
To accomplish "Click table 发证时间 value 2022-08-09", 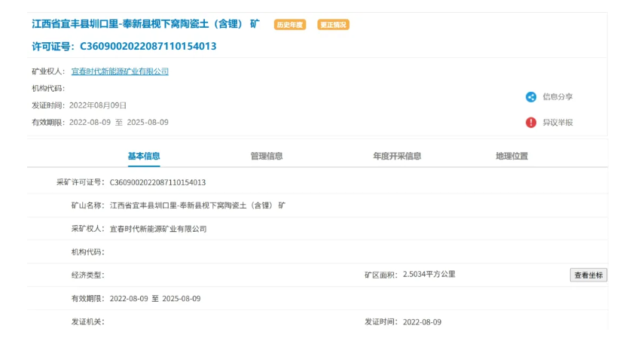I will click(423, 322).
